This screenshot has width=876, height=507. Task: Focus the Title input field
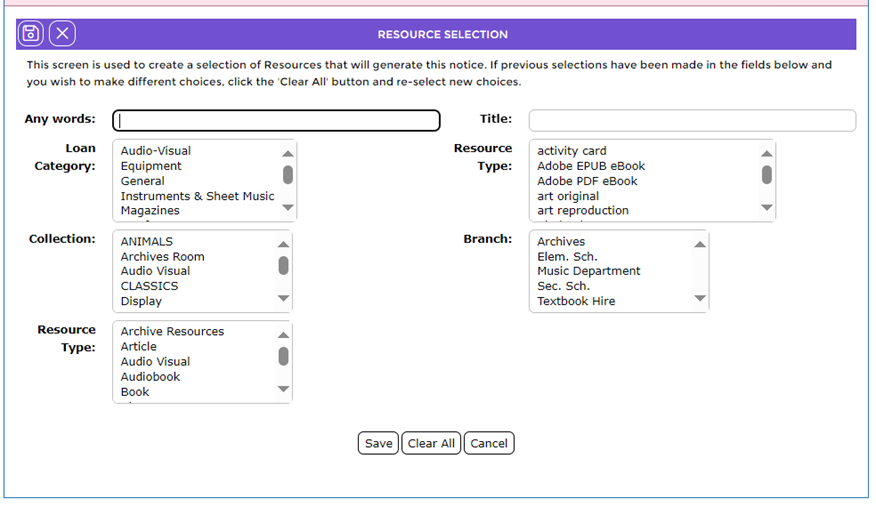click(692, 120)
